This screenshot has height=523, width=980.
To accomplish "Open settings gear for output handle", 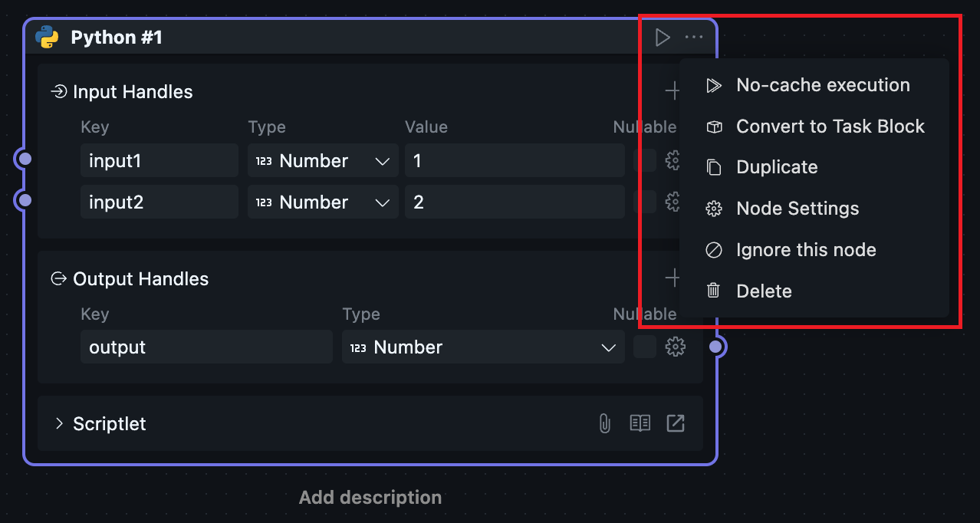I will (675, 347).
